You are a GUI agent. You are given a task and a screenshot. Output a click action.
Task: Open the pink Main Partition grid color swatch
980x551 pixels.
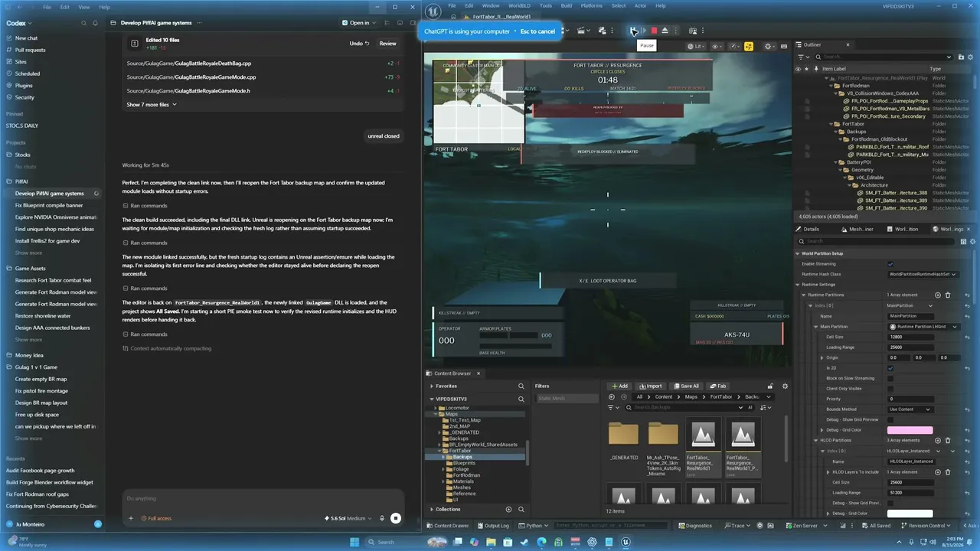pyautogui.click(x=910, y=430)
